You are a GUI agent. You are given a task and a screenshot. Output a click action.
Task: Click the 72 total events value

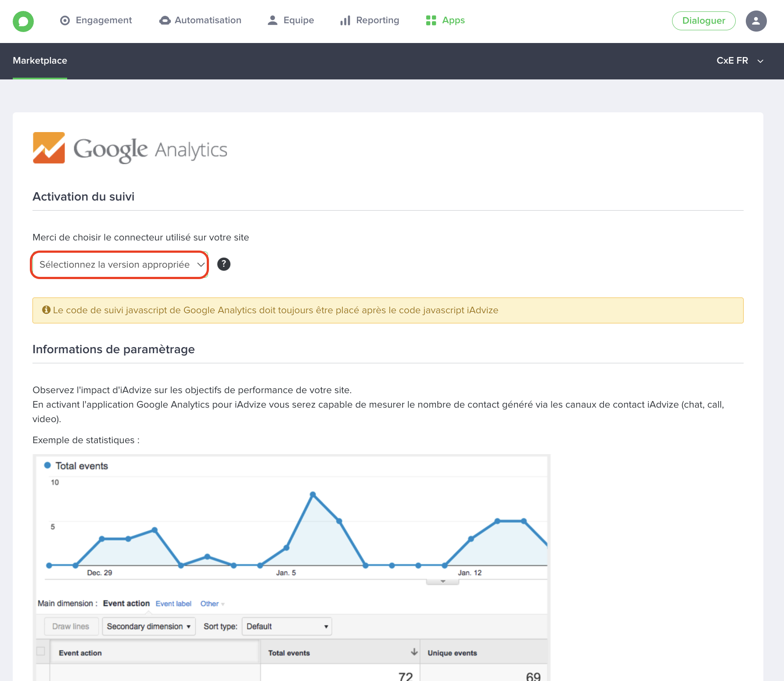[x=406, y=676]
